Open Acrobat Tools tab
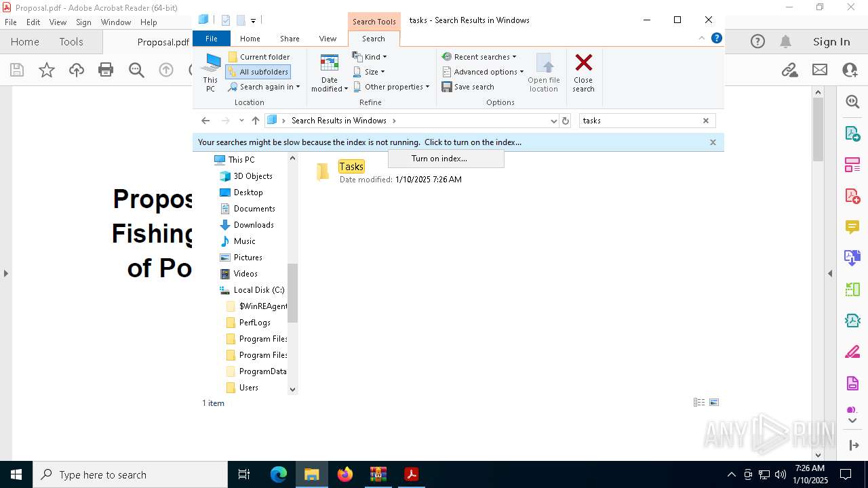 (71, 42)
